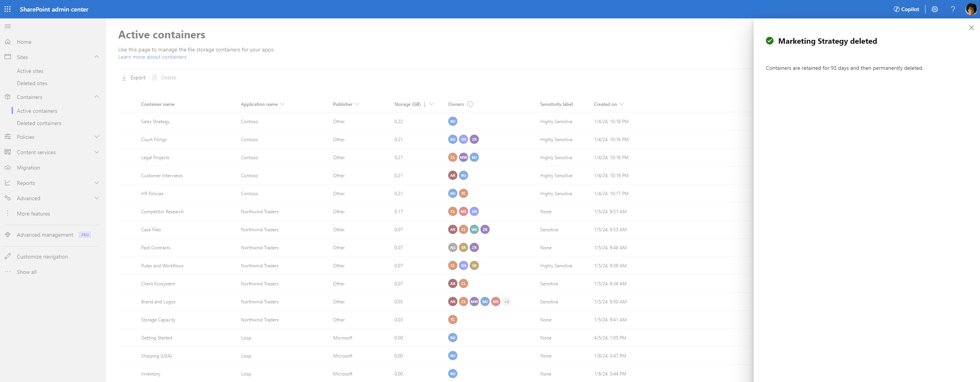980x382 pixels.
Task: Open Copilot in the header
Action: 906,9
